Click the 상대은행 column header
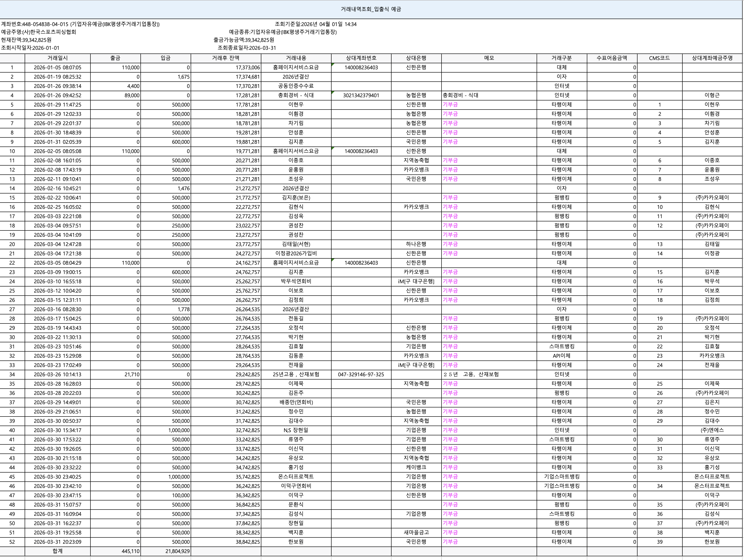The height and width of the screenshot is (560, 744). tap(416, 58)
